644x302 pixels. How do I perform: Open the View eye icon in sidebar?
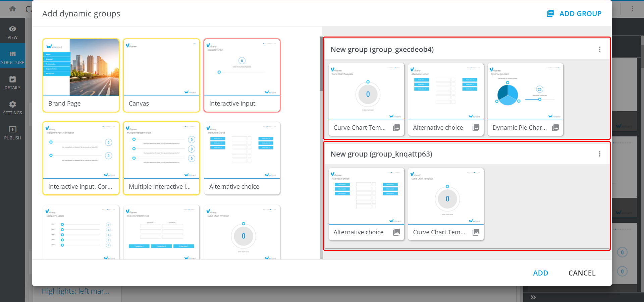click(x=12, y=32)
